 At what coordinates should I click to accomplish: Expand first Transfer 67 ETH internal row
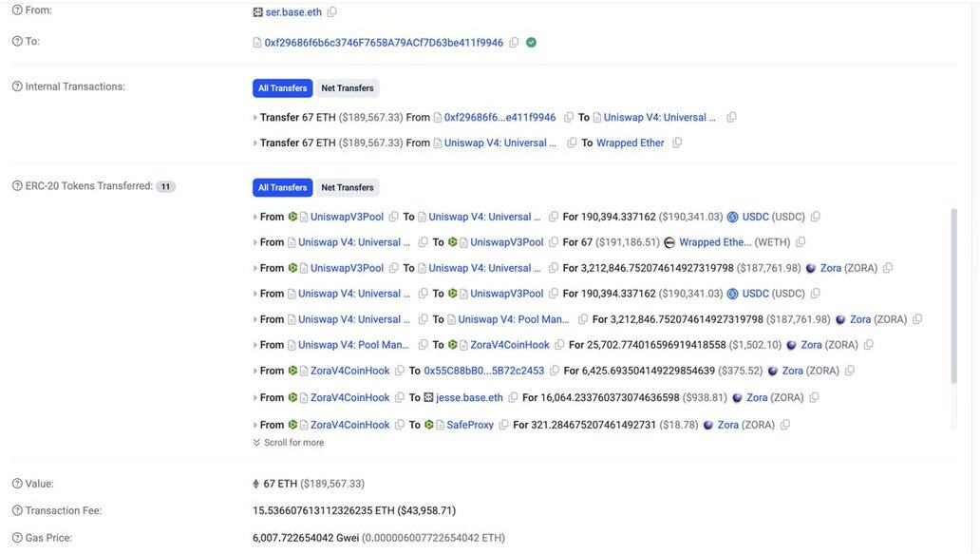pos(255,118)
